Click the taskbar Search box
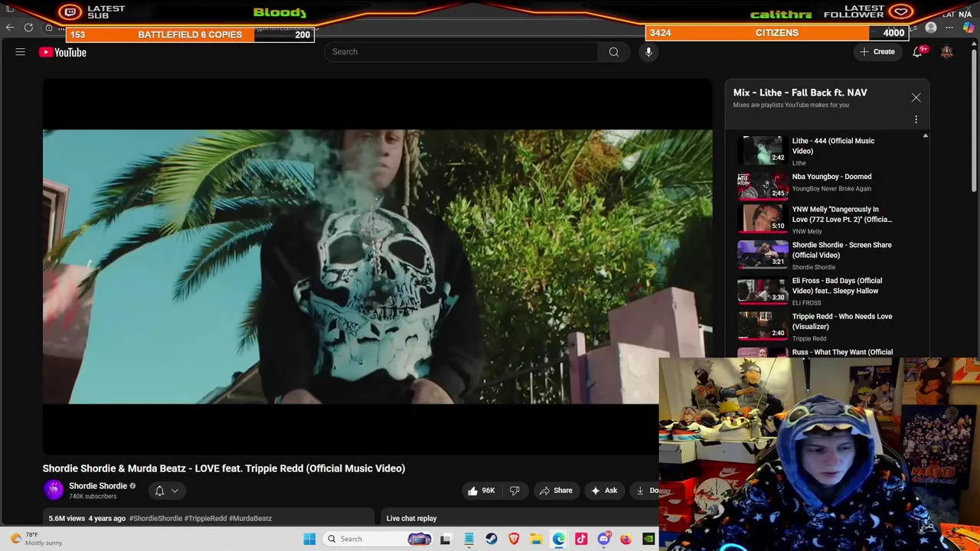 pyautogui.click(x=379, y=539)
